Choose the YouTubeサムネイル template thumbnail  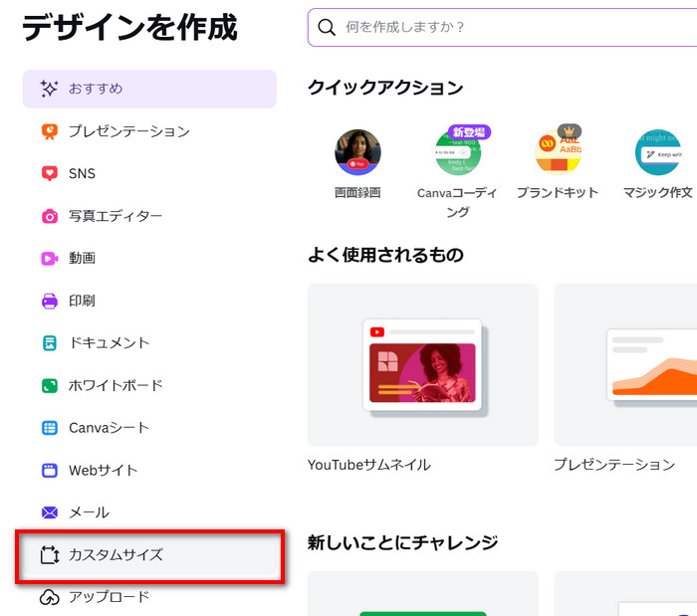click(x=423, y=364)
